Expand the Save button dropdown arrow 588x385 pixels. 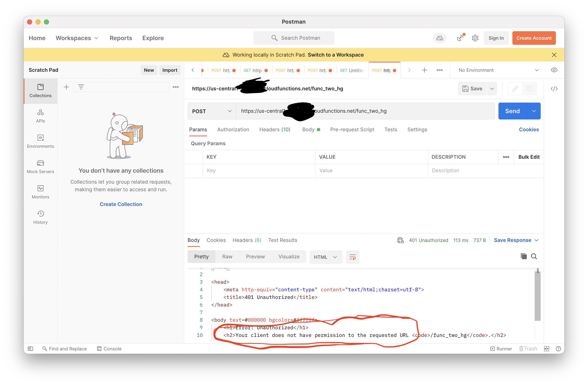[492, 89]
